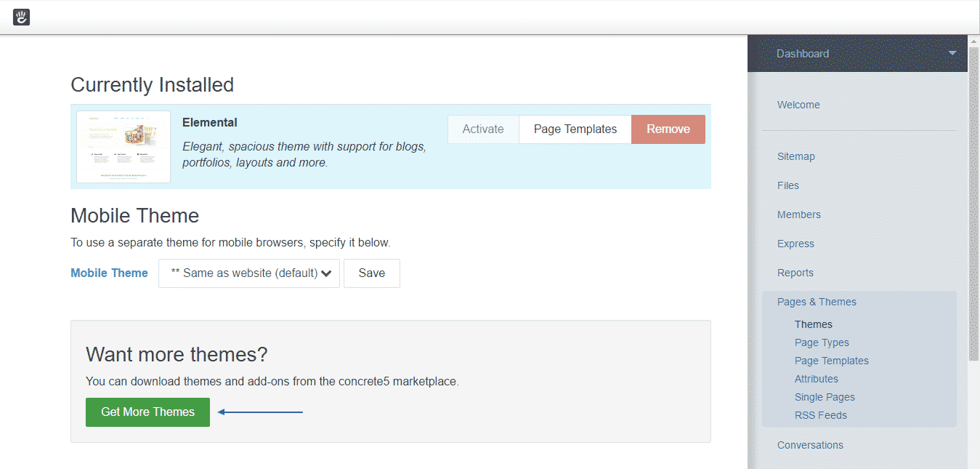This screenshot has height=469, width=980.
Task: Open Page Templates for Elemental theme
Action: tap(575, 129)
